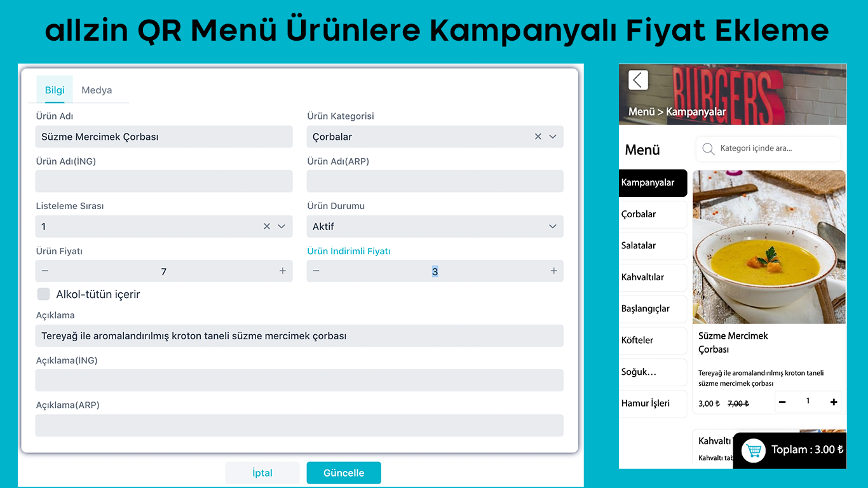Viewport: 868px width, 488px height.
Task: Select Çorbalar category in menu sidebar
Action: [x=653, y=214]
